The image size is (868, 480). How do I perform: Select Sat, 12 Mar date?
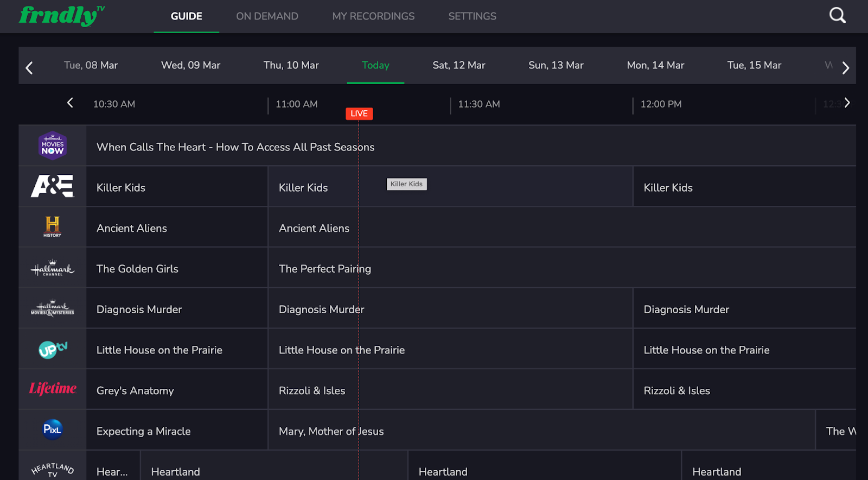[459, 65]
